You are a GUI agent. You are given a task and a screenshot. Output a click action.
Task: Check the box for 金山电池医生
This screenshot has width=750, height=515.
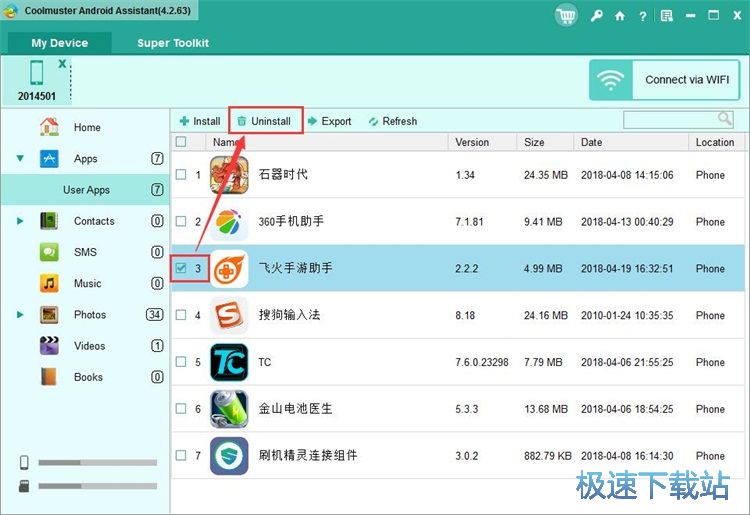click(181, 408)
